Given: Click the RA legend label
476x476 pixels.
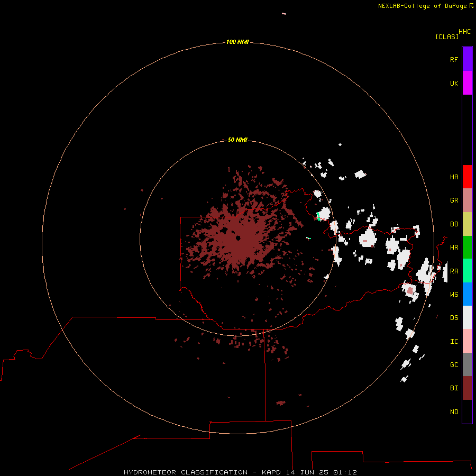Looking at the screenshot, I should (x=454, y=271).
